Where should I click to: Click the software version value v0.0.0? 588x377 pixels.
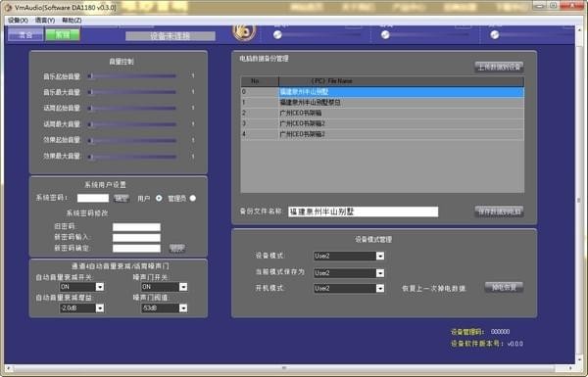514,344
